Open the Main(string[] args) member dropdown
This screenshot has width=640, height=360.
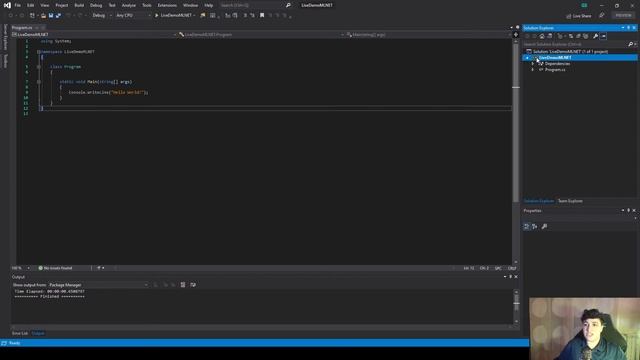[x=428, y=35]
